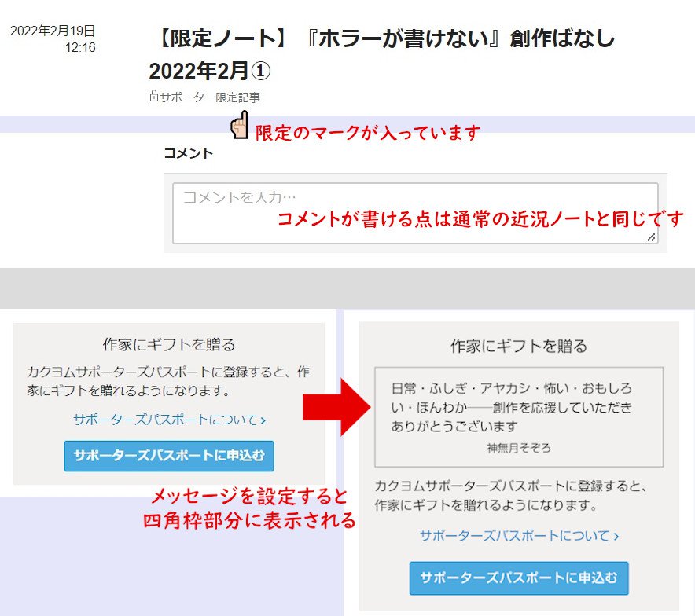Screen dimensions: 695x616
Task: Click the pointing hand icon
Action: coord(240,126)
